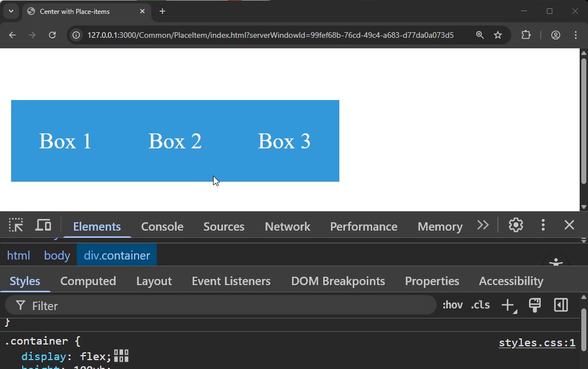This screenshot has height=369, width=588.
Task: Toggle the computed styles sidebar icon
Action: pos(561,305)
